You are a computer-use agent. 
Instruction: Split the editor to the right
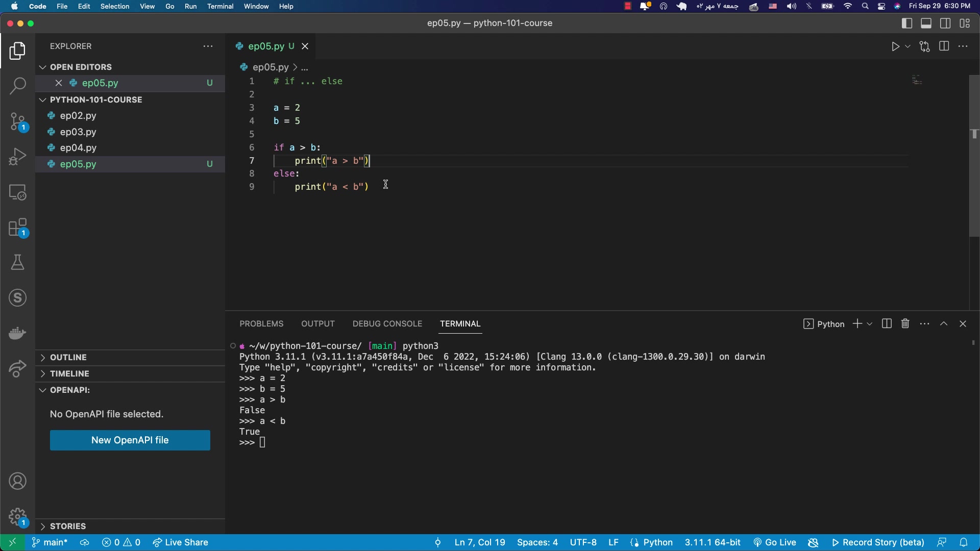944,46
